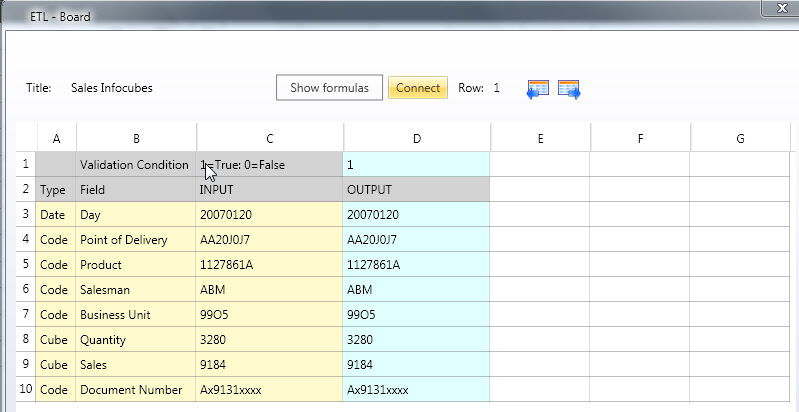Select the OUTPUT Sales value 9184
This screenshot has width=799, height=412.
(416, 364)
